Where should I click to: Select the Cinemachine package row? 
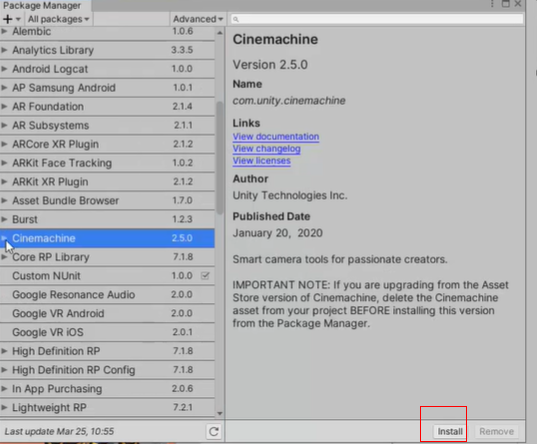(107, 238)
